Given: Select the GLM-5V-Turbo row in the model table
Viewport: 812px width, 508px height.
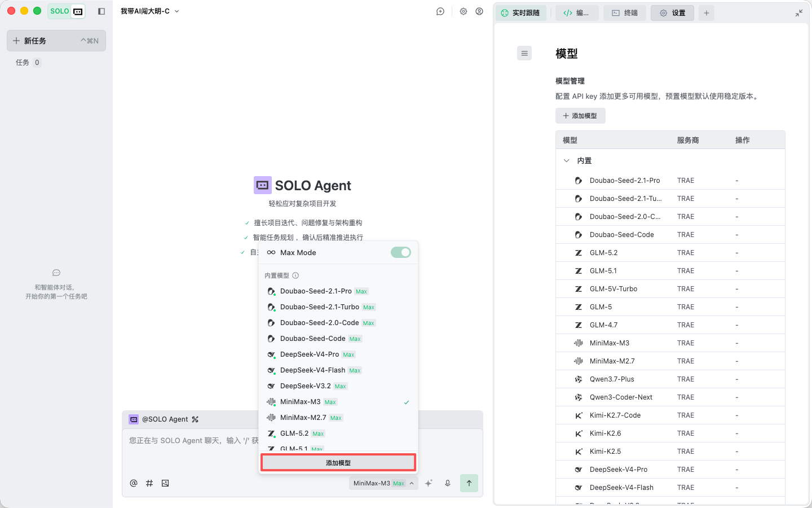Looking at the screenshot, I should [670, 289].
